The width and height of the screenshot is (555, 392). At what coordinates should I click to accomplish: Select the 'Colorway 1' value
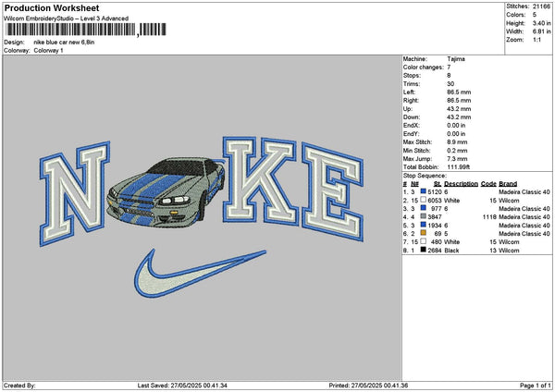(48, 51)
